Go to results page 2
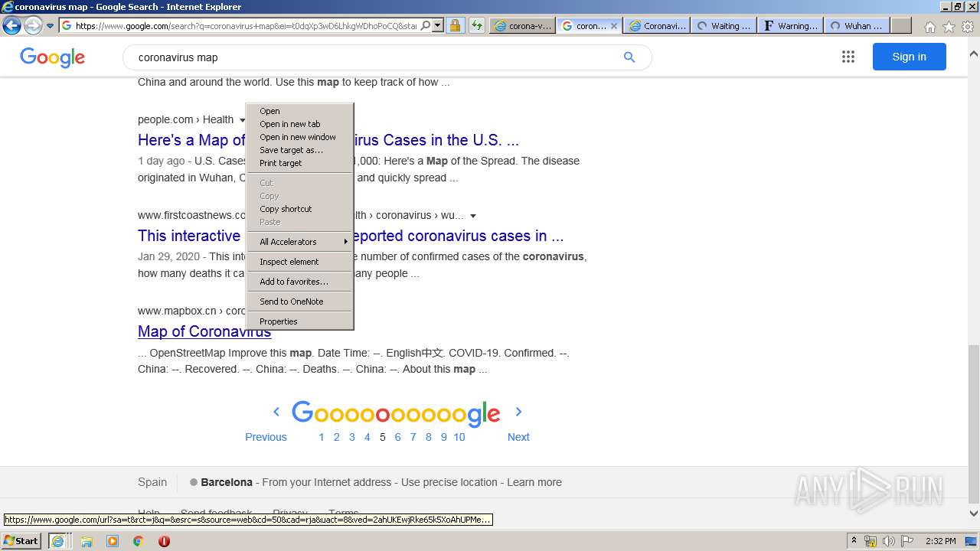The height and width of the screenshot is (551, 980). coord(336,437)
